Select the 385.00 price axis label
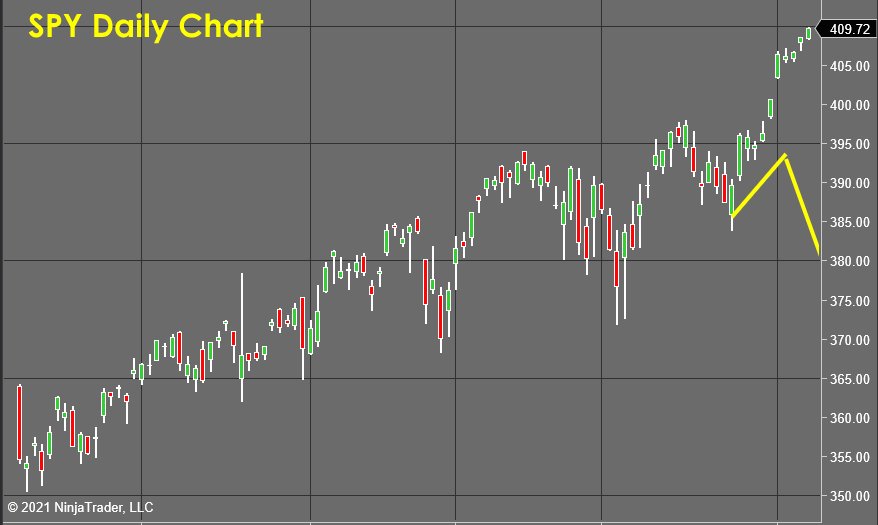This screenshot has width=878, height=525. 849,222
